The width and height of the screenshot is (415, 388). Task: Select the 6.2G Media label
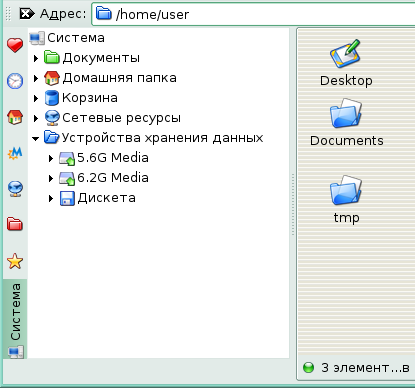pos(113,178)
